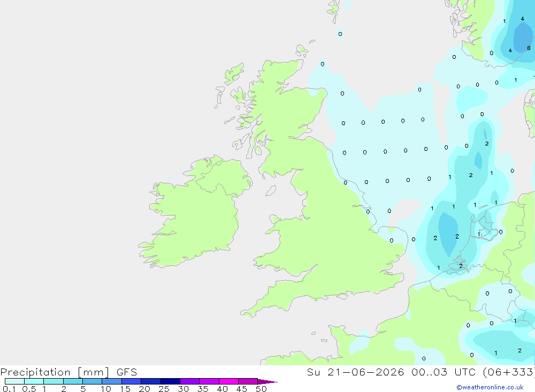Image resolution: width=535 pixels, height=392 pixels.
Task: Click the "00..03 UTC" time text
Action: click(x=445, y=372)
